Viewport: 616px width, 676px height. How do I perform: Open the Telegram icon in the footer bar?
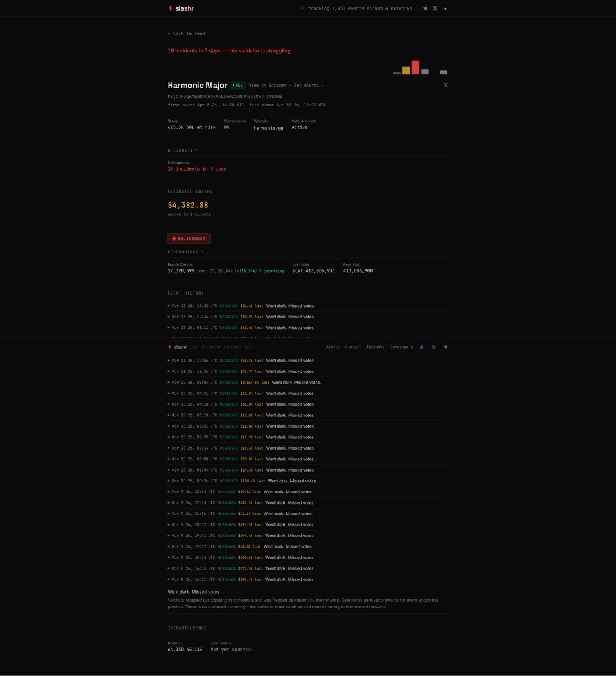[x=445, y=347]
